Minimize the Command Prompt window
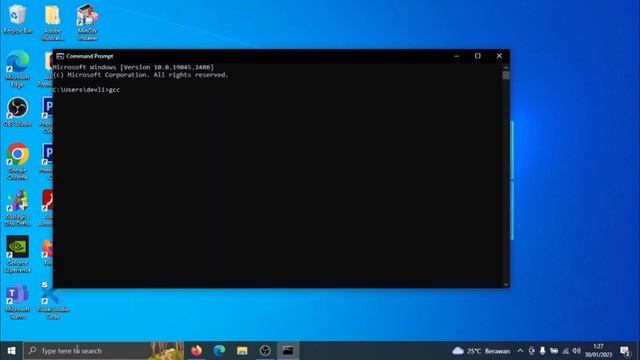 [x=456, y=56]
